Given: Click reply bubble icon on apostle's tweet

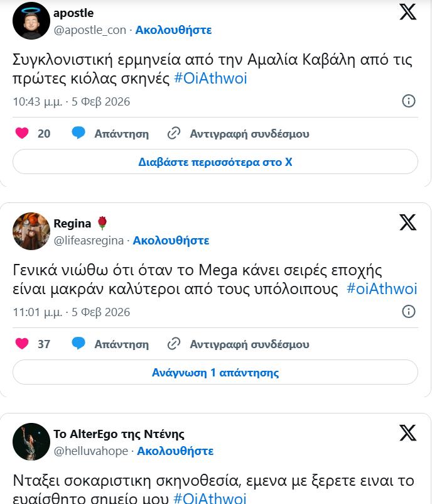Looking at the screenshot, I should [78, 133].
